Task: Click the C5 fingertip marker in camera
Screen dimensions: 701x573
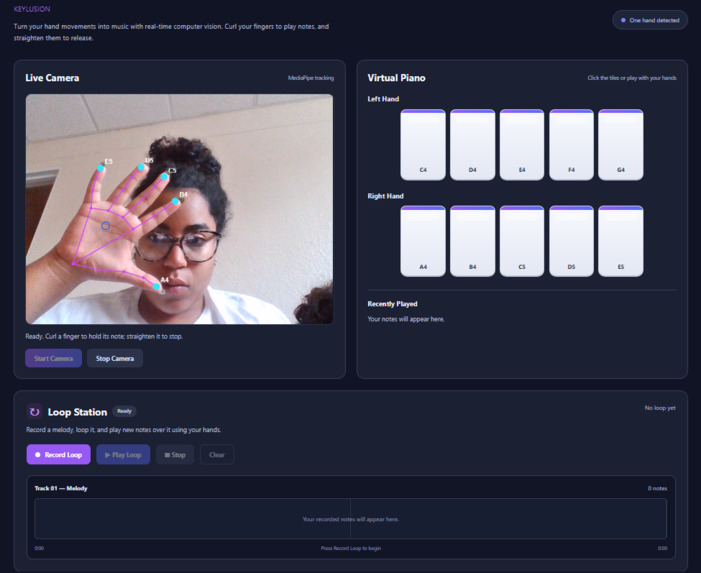Action: (x=165, y=177)
